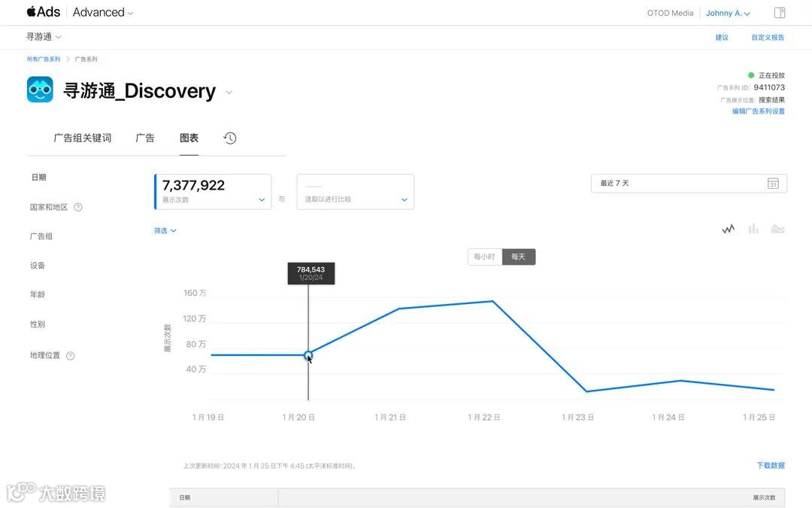
Task: Select the line chart view icon
Action: [x=728, y=229]
